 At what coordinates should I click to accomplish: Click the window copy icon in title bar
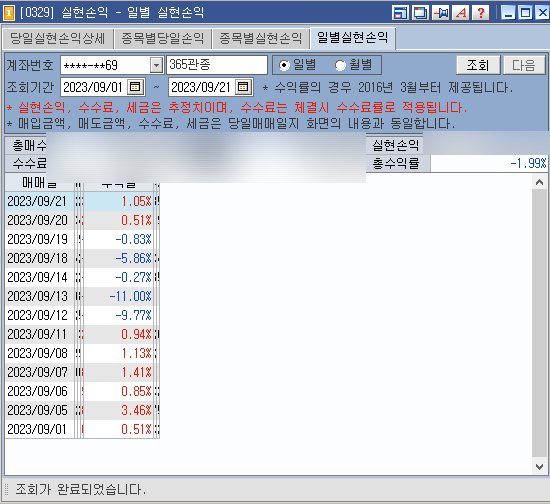(x=420, y=13)
